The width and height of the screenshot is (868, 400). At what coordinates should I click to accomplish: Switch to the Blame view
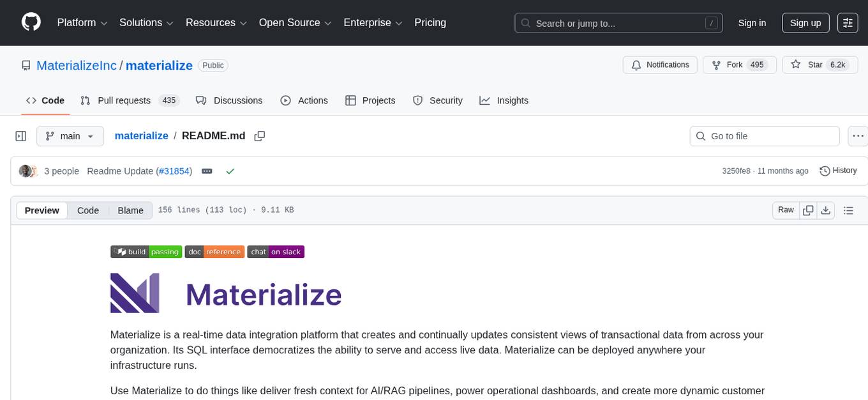click(130, 210)
